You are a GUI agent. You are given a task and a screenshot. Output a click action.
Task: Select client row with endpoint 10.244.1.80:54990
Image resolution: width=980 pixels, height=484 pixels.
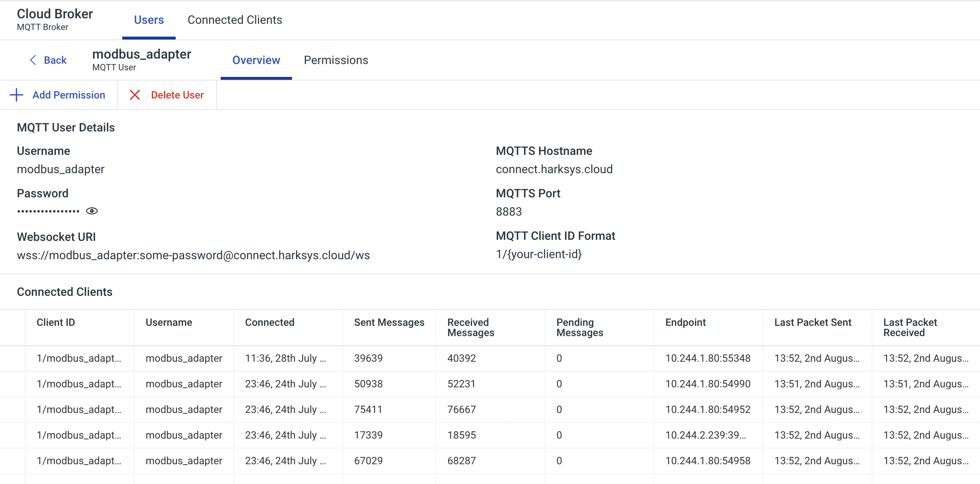pyautogui.click(x=490, y=384)
